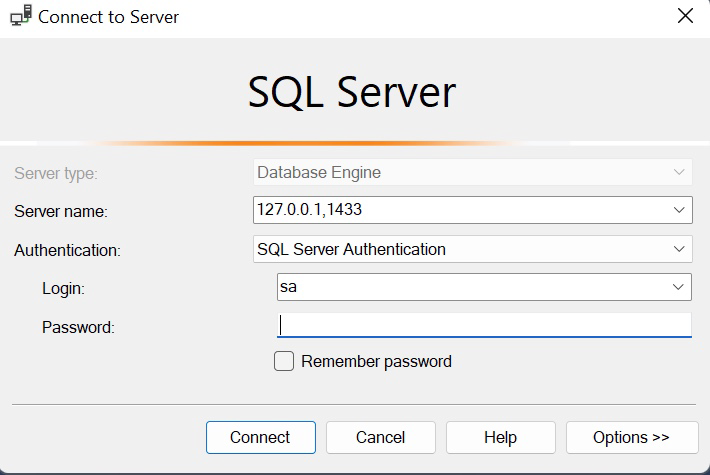The width and height of the screenshot is (710, 475).
Task: Click the Authentication: label
Action: pos(67,250)
